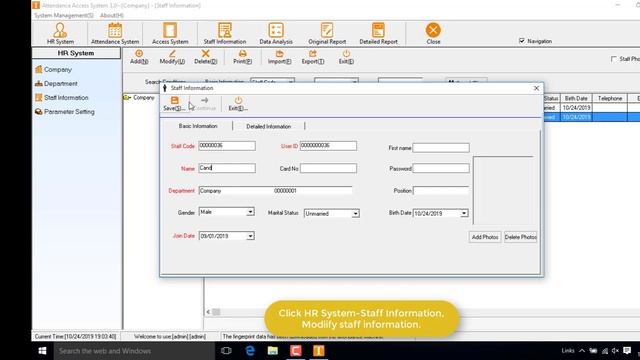Click the User ID input field
The width and height of the screenshot is (640, 360).
click(328, 146)
